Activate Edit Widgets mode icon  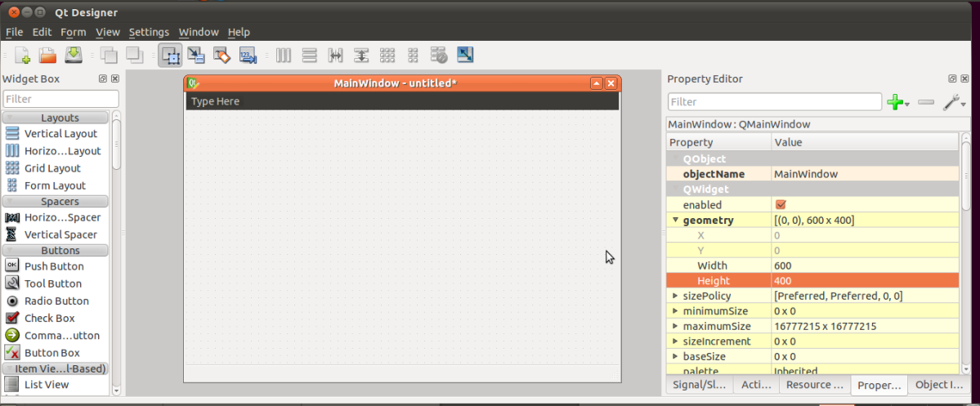point(171,55)
